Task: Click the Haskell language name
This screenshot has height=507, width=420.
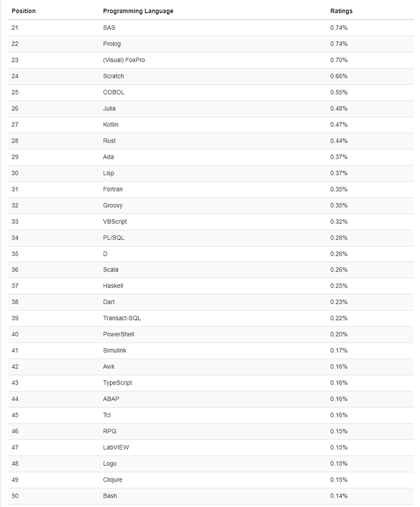Action: tap(113, 286)
